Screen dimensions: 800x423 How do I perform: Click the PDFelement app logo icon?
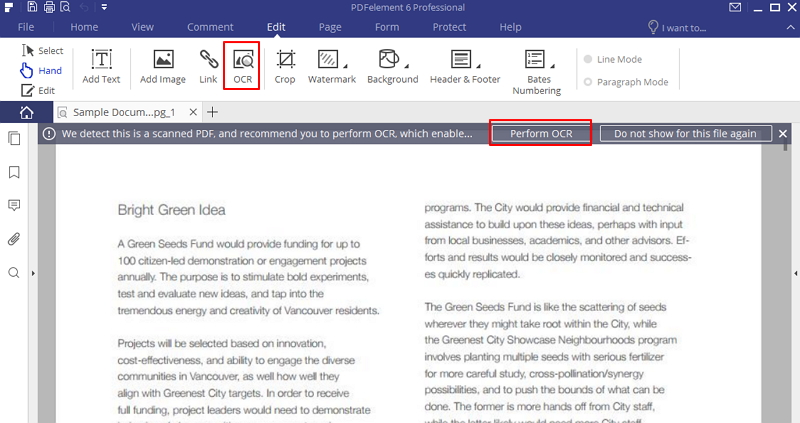pyautogui.click(x=9, y=7)
